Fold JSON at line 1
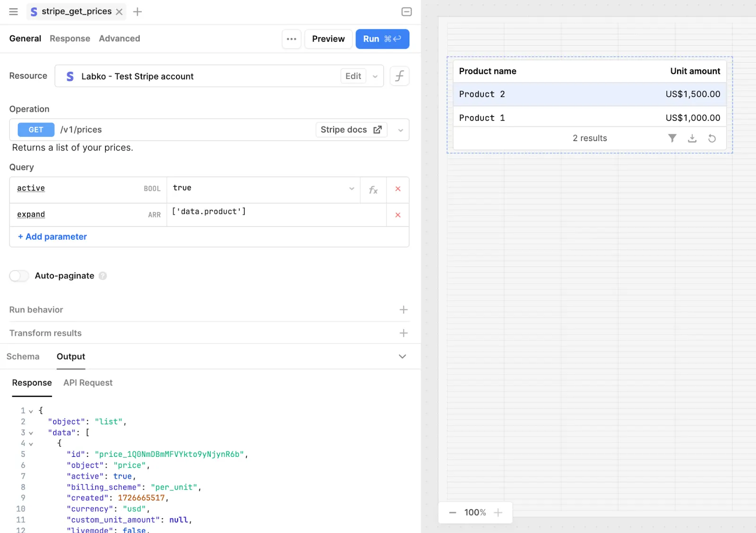The image size is (756, 533). pyautogui.click(x=31, y=411)
